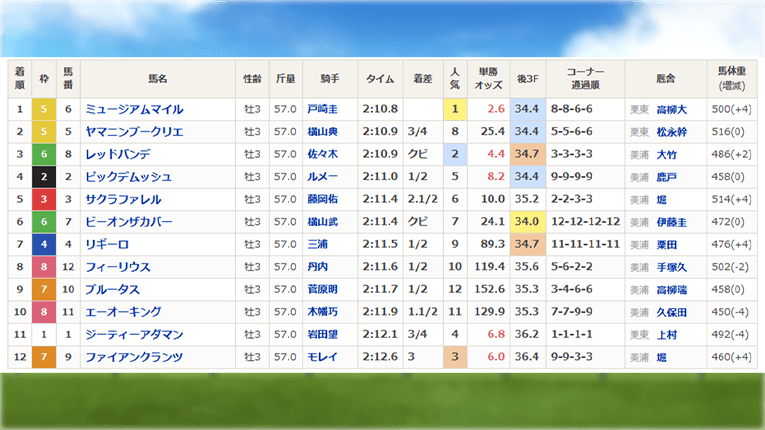This screenshot has width=765, height=430.
Task: Click body weight 500(+4)
Action: 731,109
